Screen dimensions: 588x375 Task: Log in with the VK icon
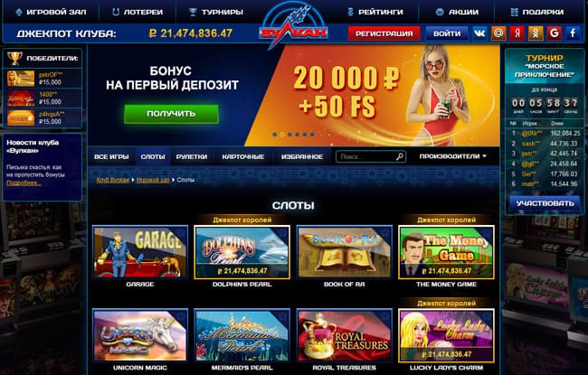(x=479, y=33)
